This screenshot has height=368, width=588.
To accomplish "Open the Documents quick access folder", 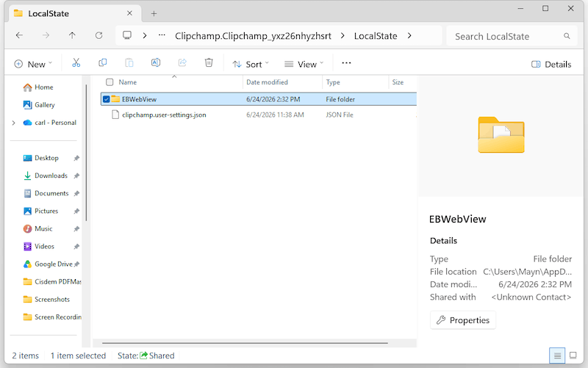I will [46, 193].
